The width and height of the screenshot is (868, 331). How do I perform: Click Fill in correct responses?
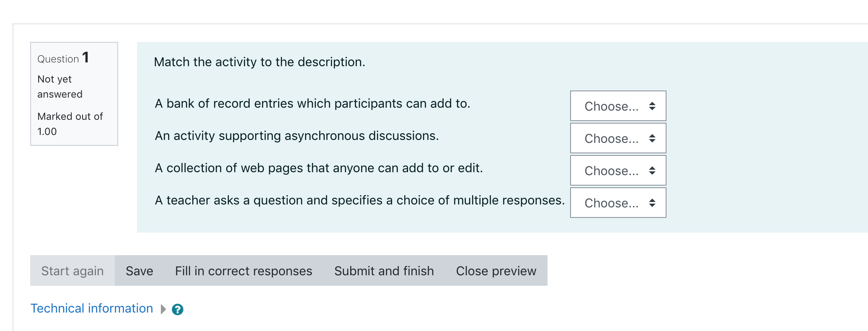244,271
